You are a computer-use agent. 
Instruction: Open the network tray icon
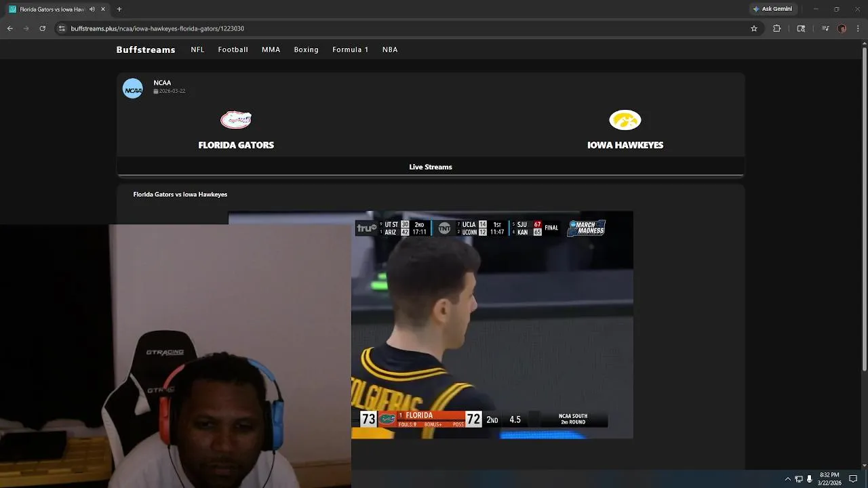(799, 479)
